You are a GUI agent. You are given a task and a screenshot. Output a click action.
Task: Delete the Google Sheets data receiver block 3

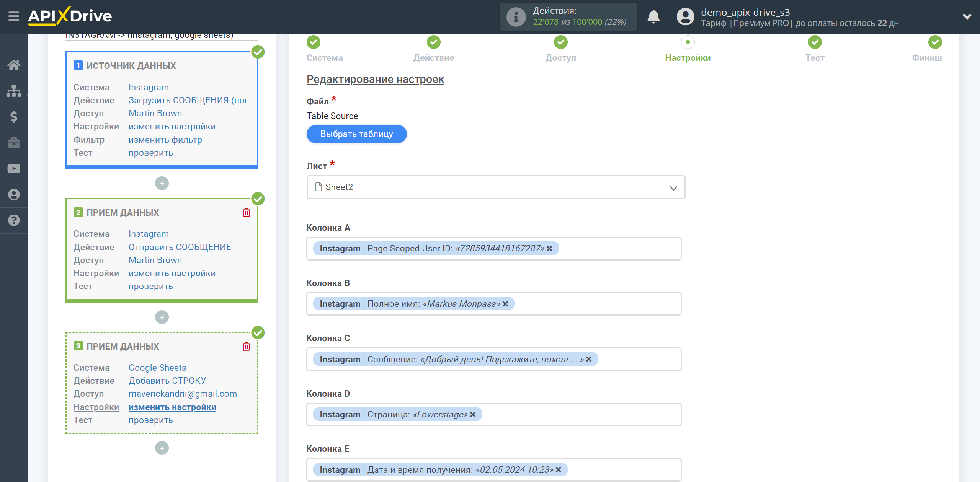246,347
